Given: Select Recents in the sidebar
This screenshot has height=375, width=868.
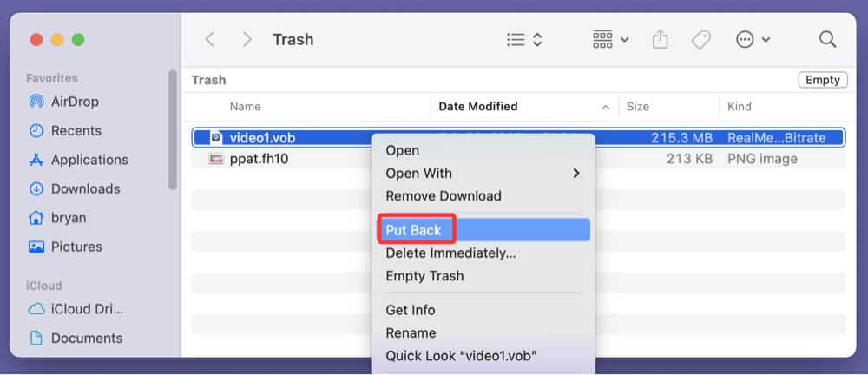Looking at the screenshot, I should [x=76, y=131].
